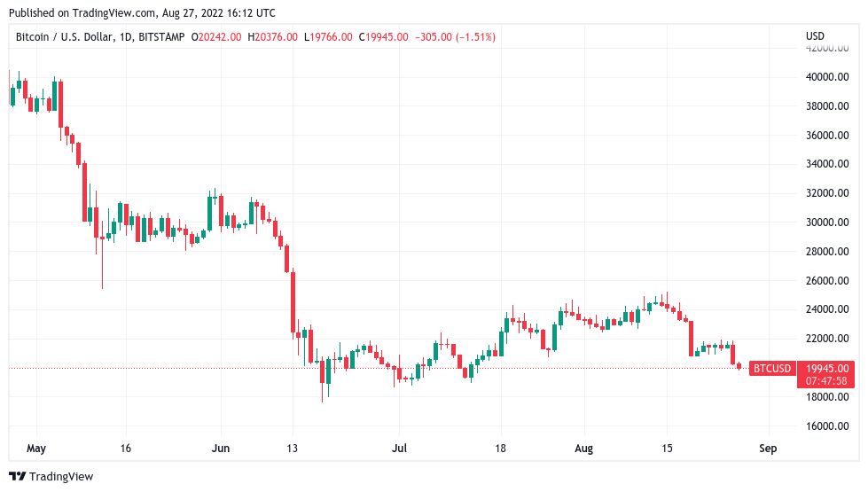Select the Jun date axis marker
This screenshot has width=868, height=492.
pyautogui.click(x=220, y=449)
